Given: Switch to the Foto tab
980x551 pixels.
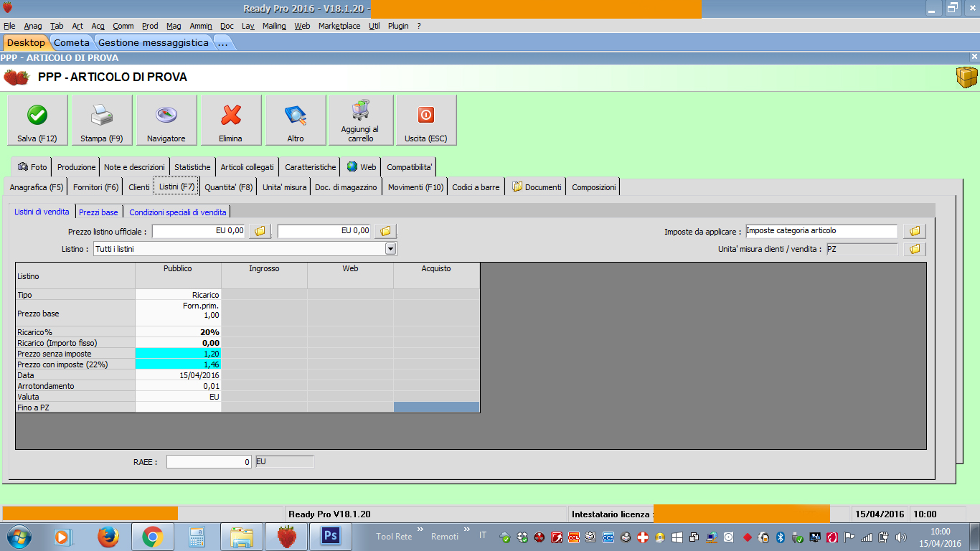Looking at the screenshot, I should pyautogui.click(x=32, y=166).
